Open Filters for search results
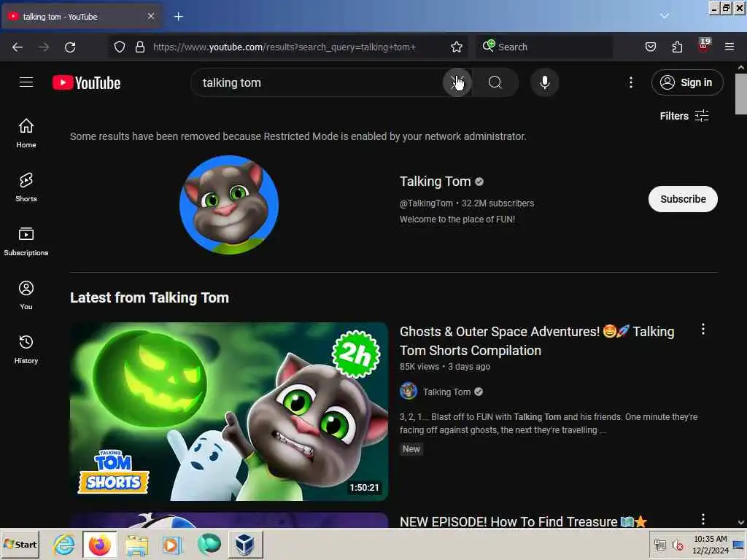Viewport: 747px width, 560px height. pyautogui.click(x=684, y=116)
